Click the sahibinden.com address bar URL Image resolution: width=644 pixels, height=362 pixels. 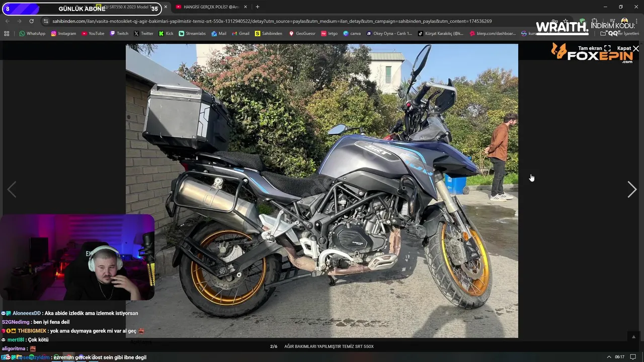[272, 21]
